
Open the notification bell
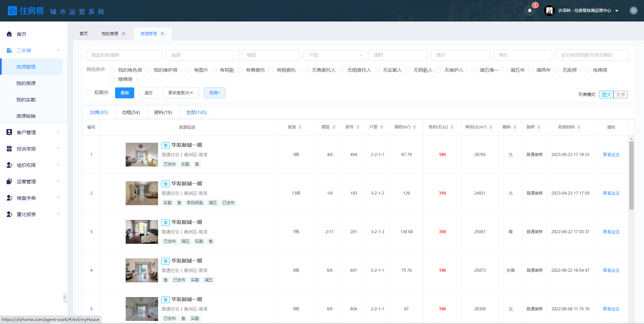coord(530,11)
